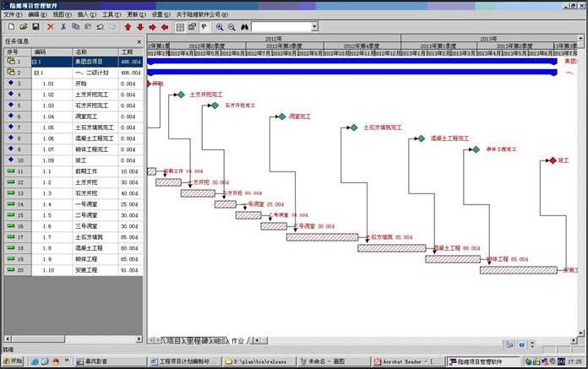Select the 安装工程 task name cell
Viewport: 588px width, 369px height.
pyautogui.click(x=95, y=270)
